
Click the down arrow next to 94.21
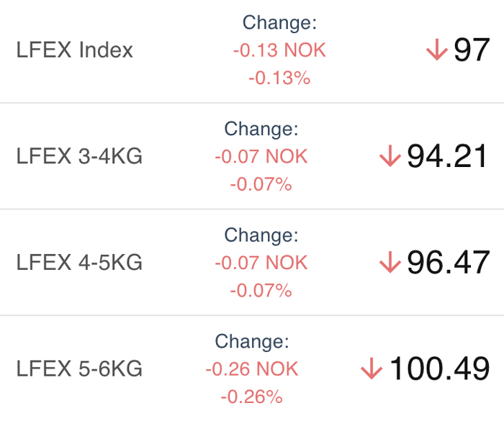coord(390,156)
